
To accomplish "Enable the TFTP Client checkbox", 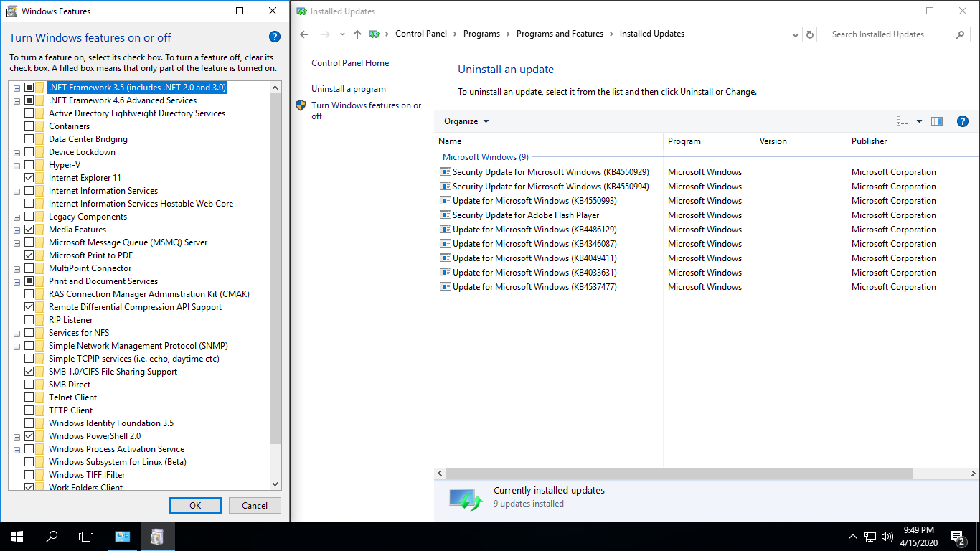I will click(x=29, y=410).
